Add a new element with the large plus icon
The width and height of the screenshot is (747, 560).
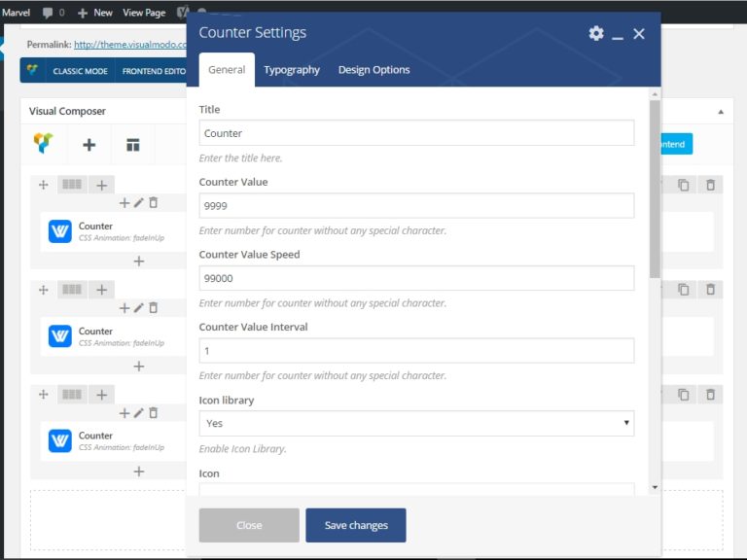pos(89,145)
